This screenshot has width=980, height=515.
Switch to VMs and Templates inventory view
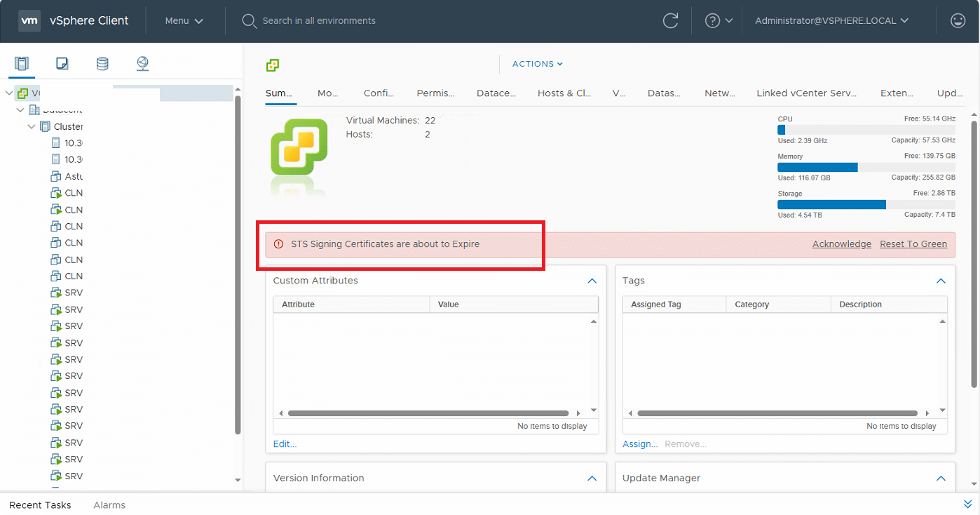coord(62,64)
